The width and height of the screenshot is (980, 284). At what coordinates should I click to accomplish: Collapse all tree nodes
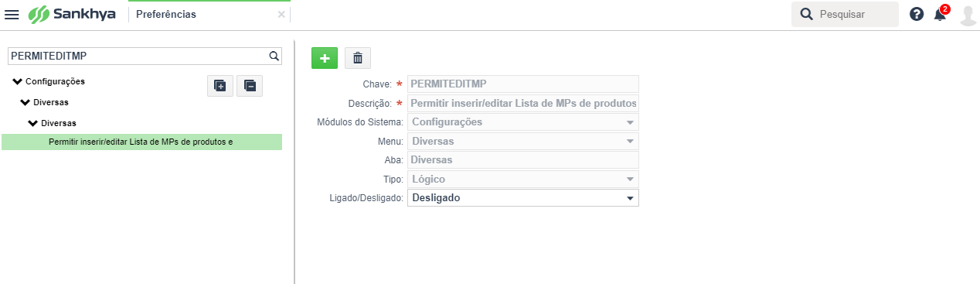(250, 86)
